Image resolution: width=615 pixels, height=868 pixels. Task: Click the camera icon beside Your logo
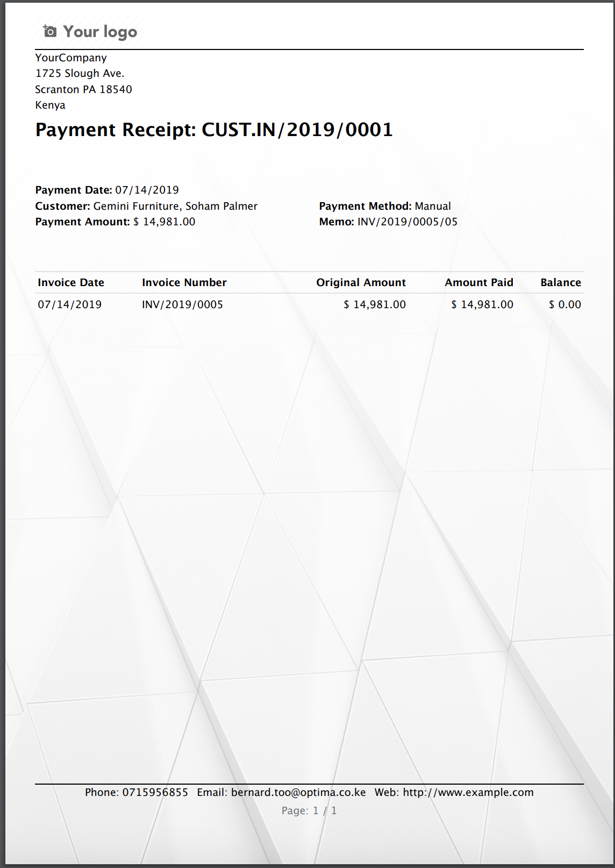[49, 31]
